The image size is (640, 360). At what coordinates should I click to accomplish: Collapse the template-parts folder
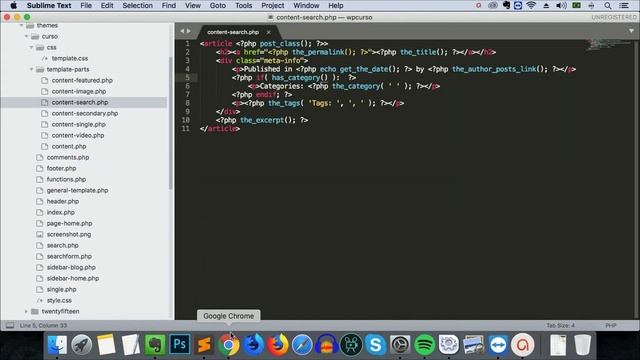click(31, 69)
